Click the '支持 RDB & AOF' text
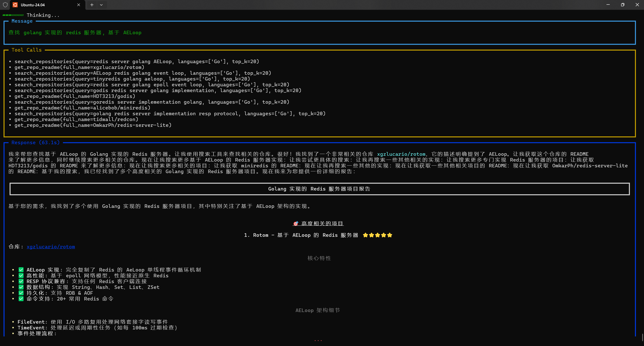The height and width of the screenshot is (346, 644). point(72,293)
